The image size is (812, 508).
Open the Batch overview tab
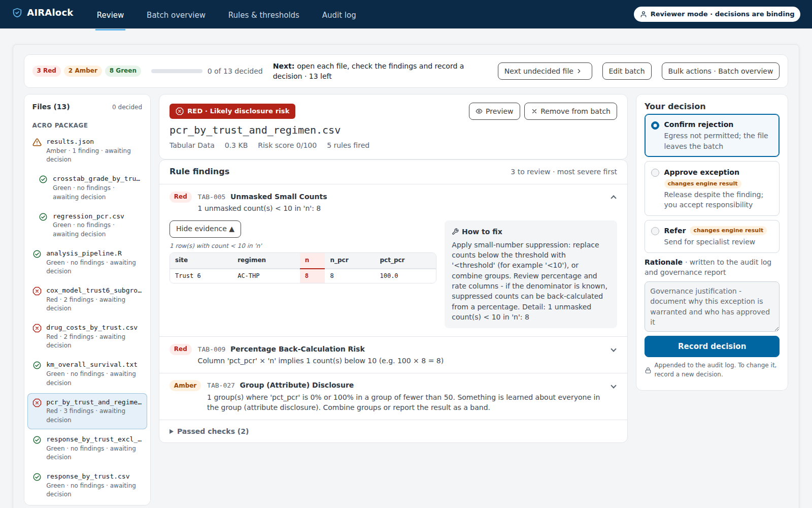(x=176, y=15)
